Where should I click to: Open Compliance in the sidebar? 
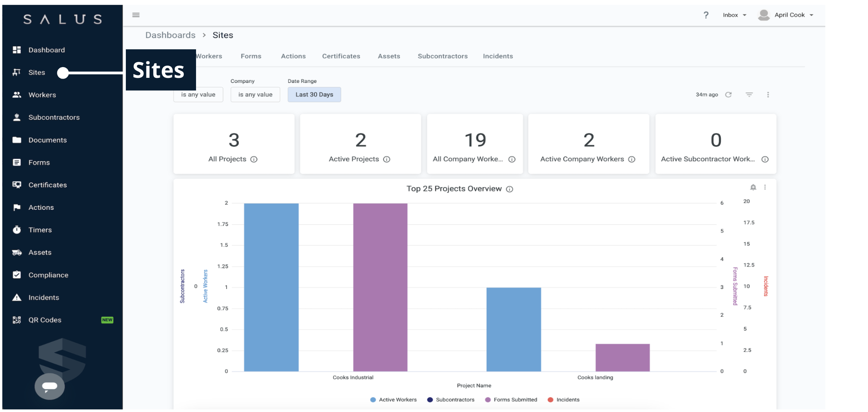(48, 275)
